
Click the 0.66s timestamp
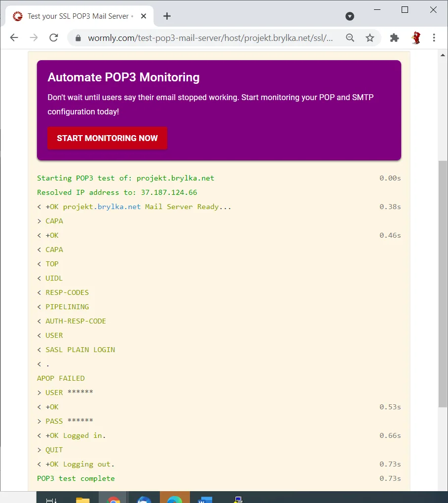click(x=390, y=435)
